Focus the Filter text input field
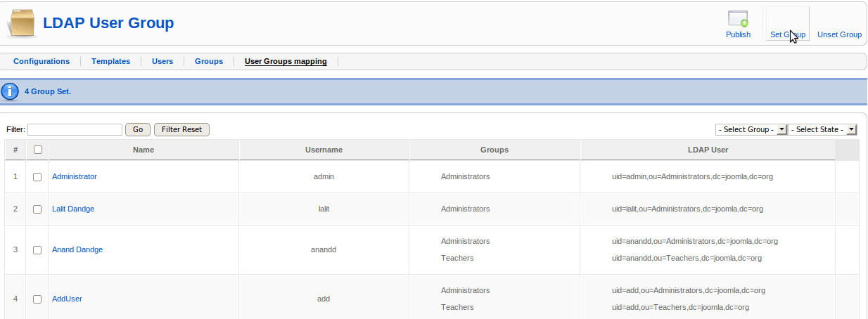 [75, 129]
